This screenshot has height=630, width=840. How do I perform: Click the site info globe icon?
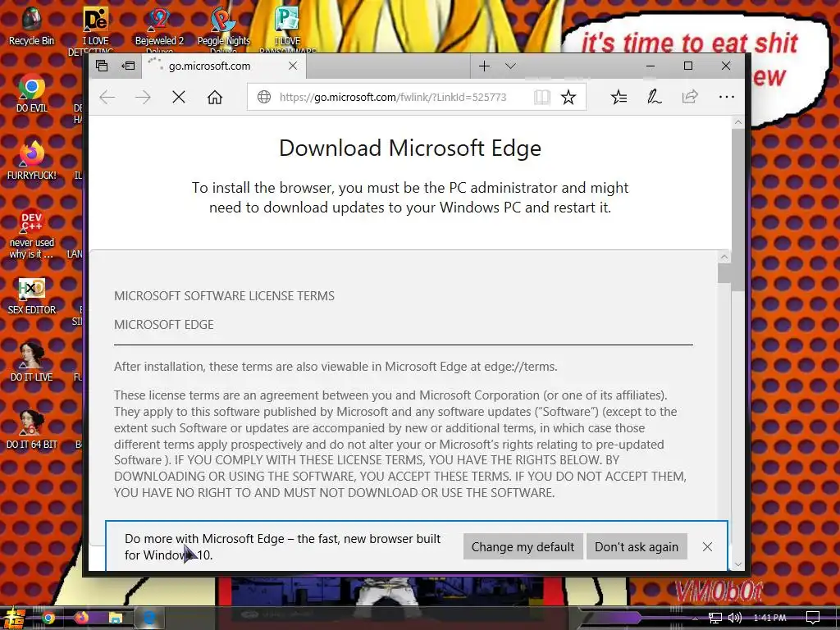(263, 97)
